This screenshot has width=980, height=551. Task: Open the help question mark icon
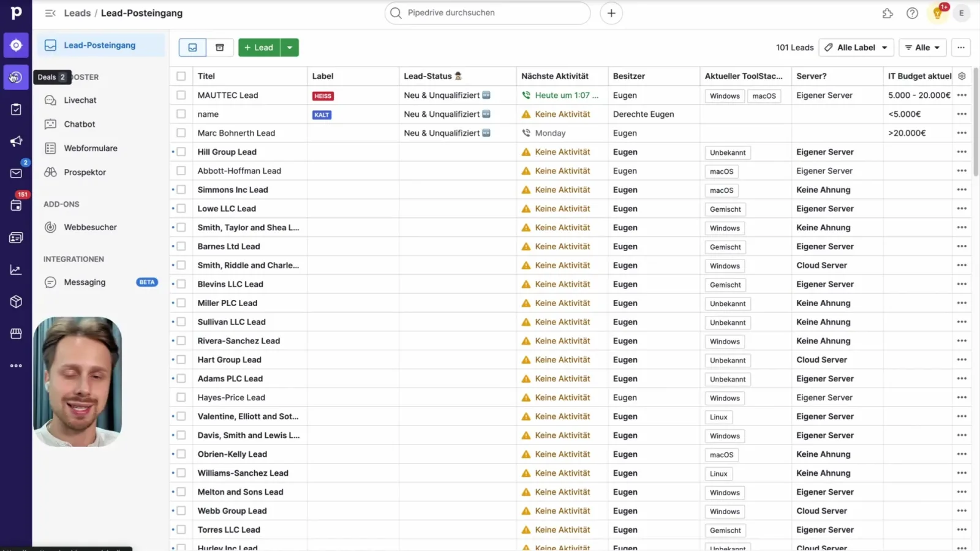point(912,13)
